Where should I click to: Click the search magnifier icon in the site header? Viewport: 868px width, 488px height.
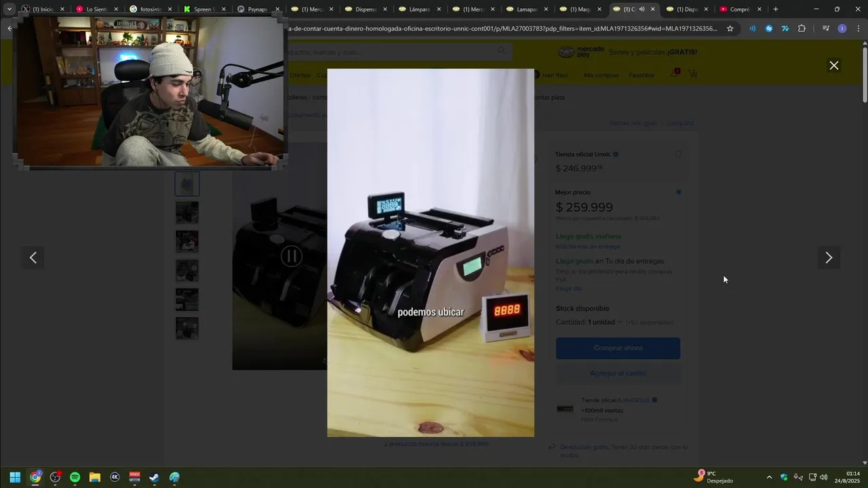pyautogui.click(x=502, y=51)
